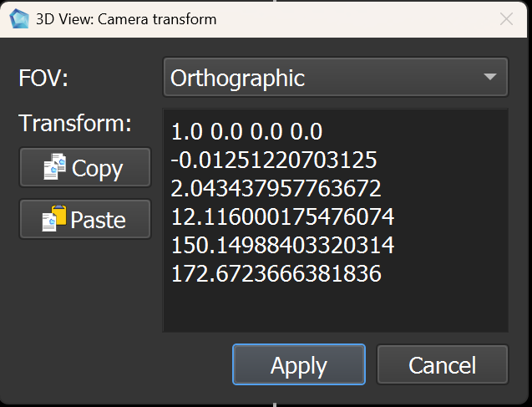Close the Camera transform dialog
This screenshot has height=407, width=532.
coord(506,19)
